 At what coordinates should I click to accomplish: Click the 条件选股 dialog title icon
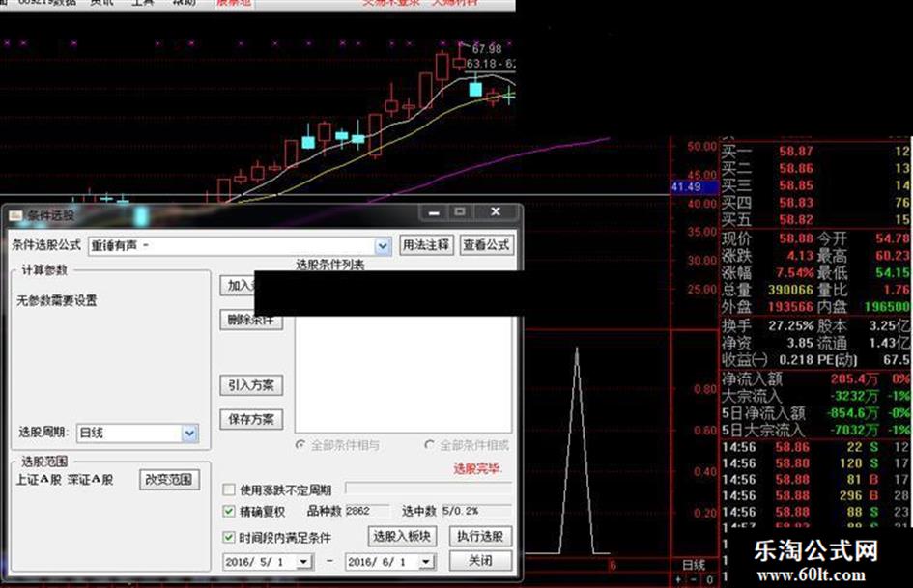point(15,216)
